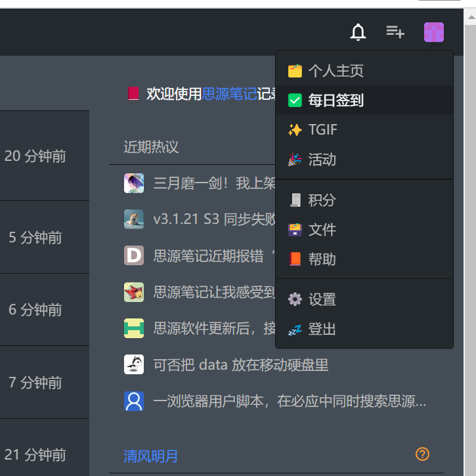Open the purple user avatar menu
This screenshot has height=476, width=476.
pos(434,32)
